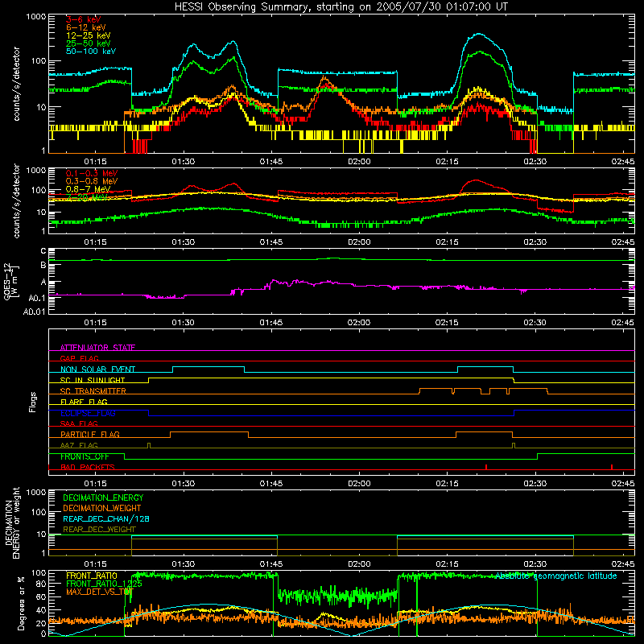The image size is (644, 644).
Task: Click the yellow FRONT_RATIO legend label
Action: pos(91,576)
